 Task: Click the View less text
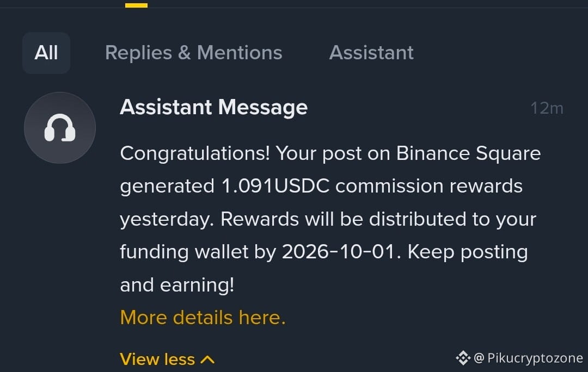[x=157, y=359]
